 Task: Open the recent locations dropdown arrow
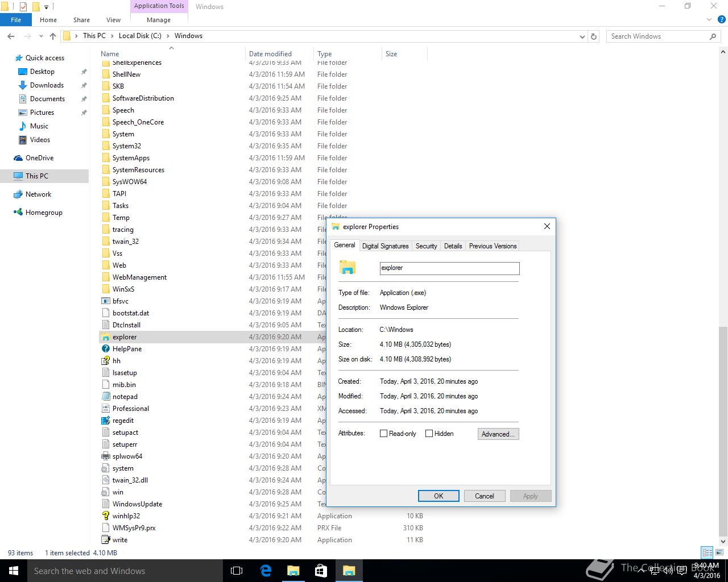coord(41,36)
